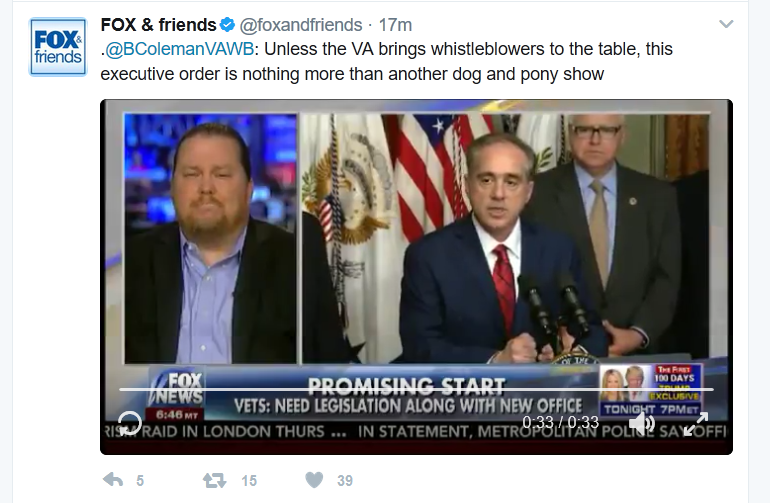Open the tweet options dropdown chevron
Screen dimensions: 770x503
pyautogui.click(x=727, y=23)
